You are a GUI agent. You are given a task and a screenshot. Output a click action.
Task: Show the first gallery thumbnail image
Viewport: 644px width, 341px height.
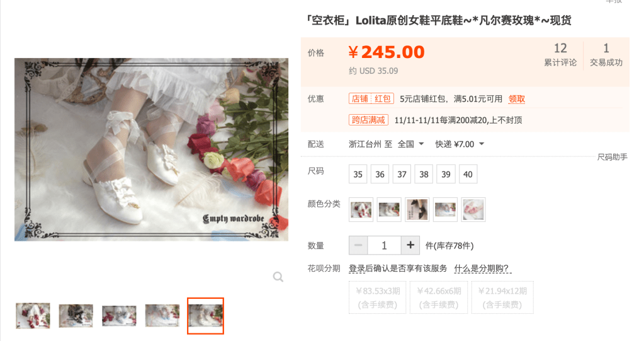click(x=33, y=316)
